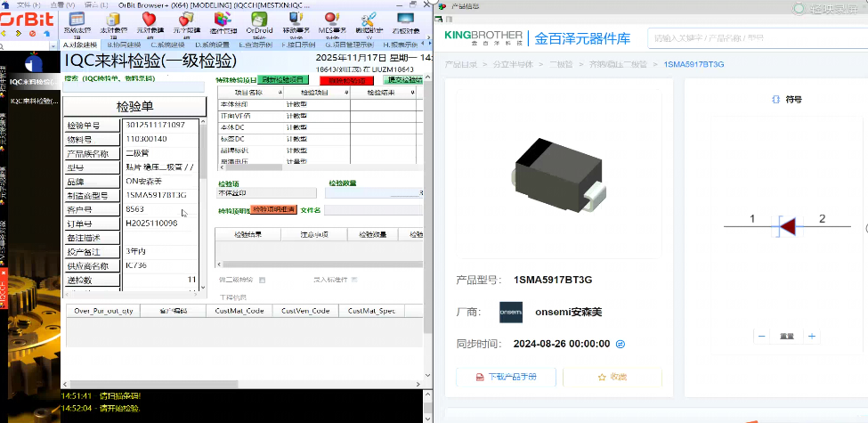Click the info icon beside 同步时间 date

pyautogui.click(x=621, y=344)
